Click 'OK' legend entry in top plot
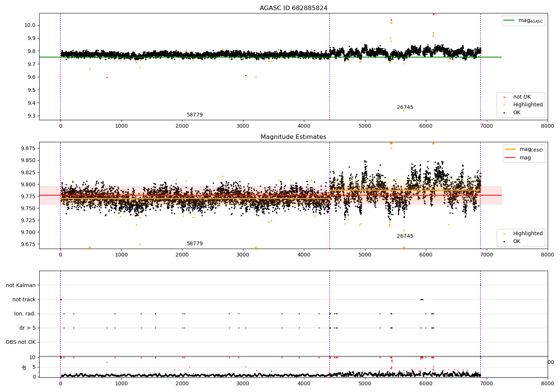 point(517,113)
